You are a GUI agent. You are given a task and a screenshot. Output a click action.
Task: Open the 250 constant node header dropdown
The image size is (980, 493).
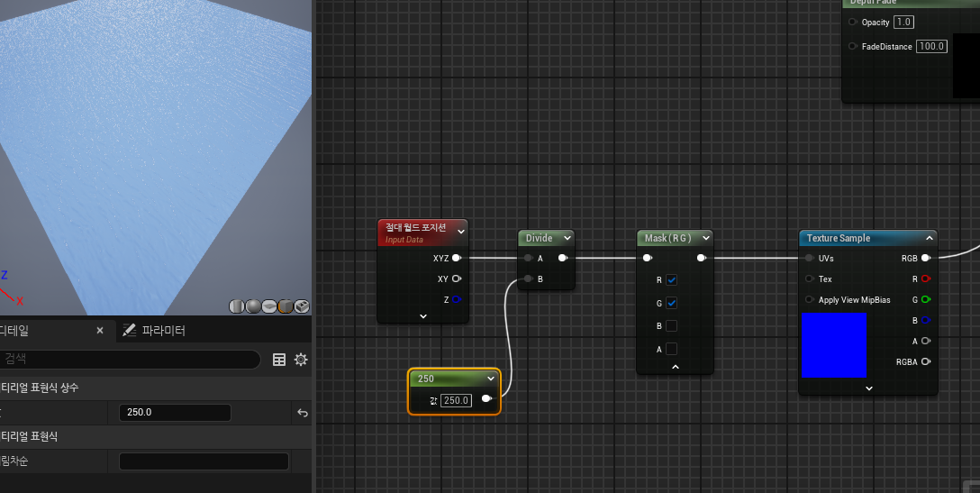point(491,379)
